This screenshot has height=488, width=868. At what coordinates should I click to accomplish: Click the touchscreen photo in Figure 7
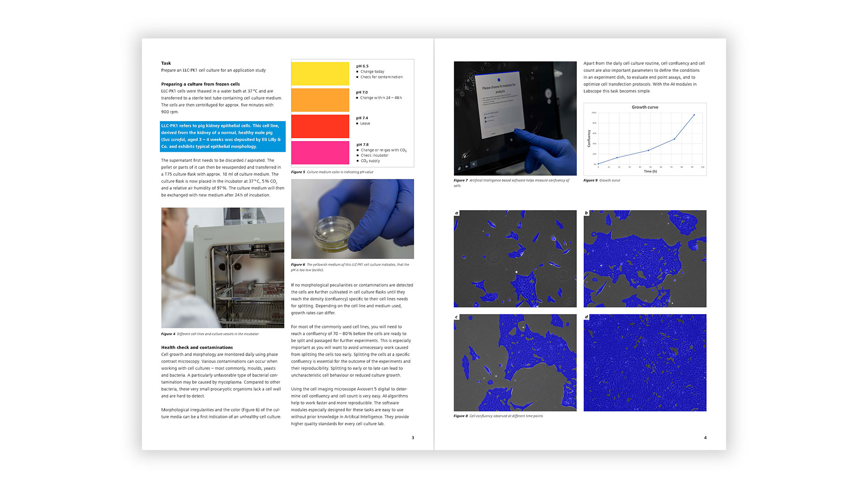(515, 118)
